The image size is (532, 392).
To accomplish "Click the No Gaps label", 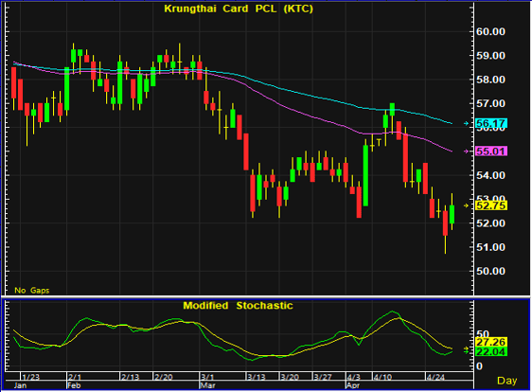I will click(32, 290).
